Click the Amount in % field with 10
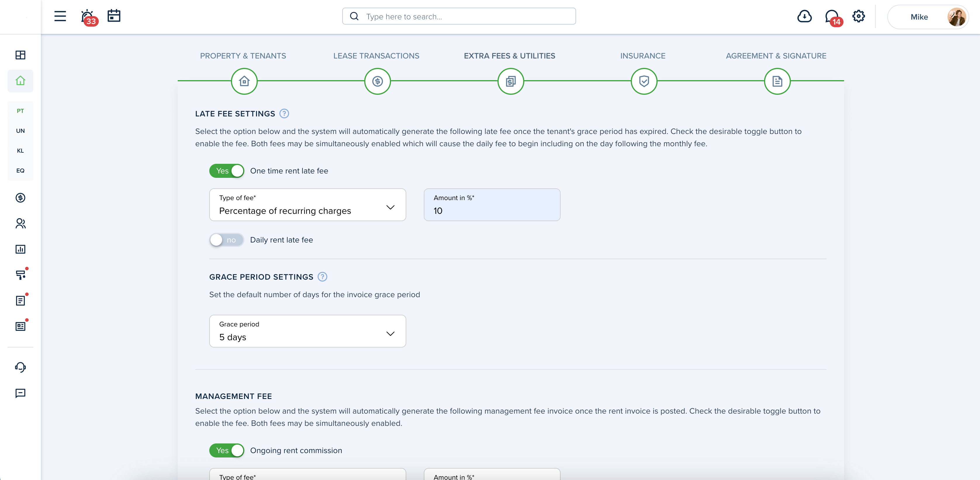 (492, 205)
